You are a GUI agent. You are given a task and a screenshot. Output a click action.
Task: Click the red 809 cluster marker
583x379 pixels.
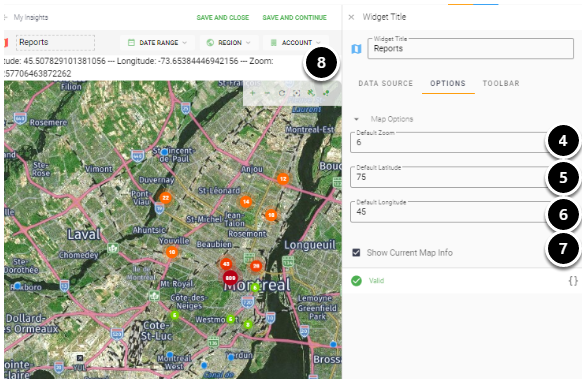pyautogui.click(x=230, y=278)
